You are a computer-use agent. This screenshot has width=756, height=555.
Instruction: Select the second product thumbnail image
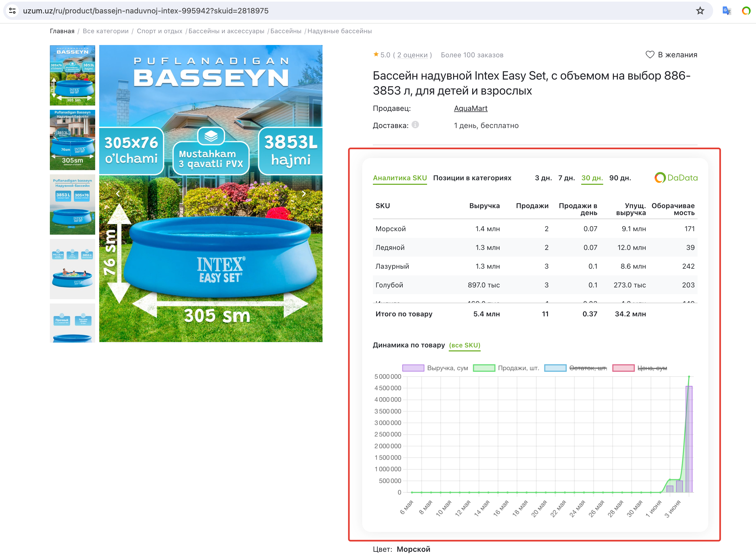(72, 140)
